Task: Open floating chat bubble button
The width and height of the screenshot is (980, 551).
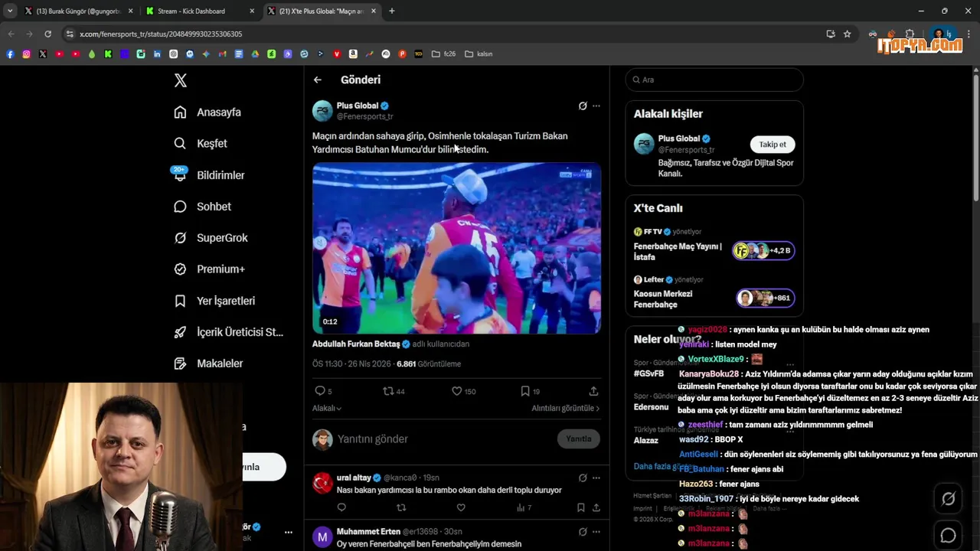Action: pyautogui.click(x=948, y=536)
